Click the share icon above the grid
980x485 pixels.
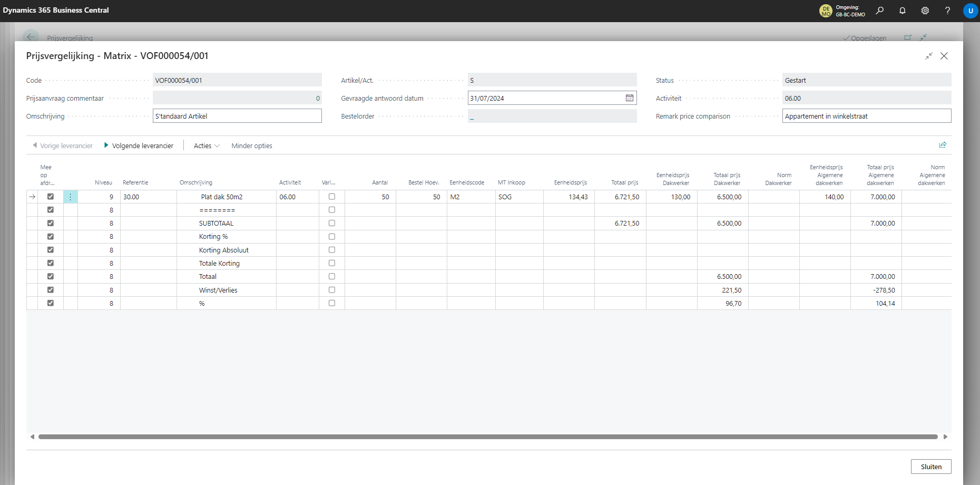tap(943, 145)
